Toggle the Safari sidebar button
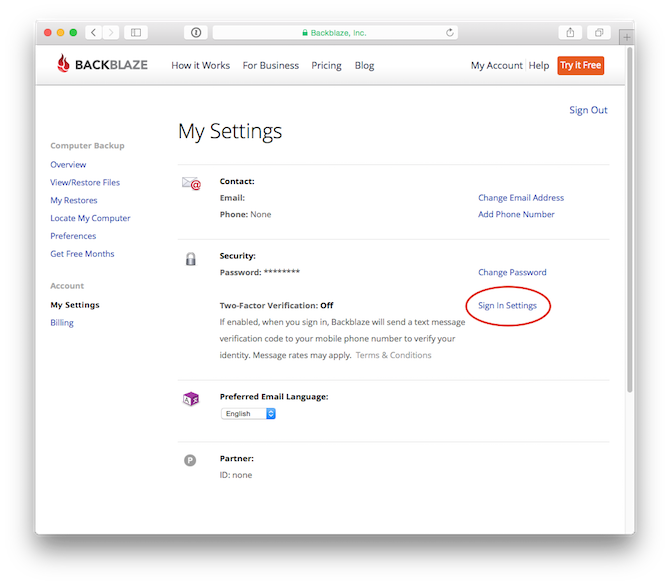 (x=135, y=33)
